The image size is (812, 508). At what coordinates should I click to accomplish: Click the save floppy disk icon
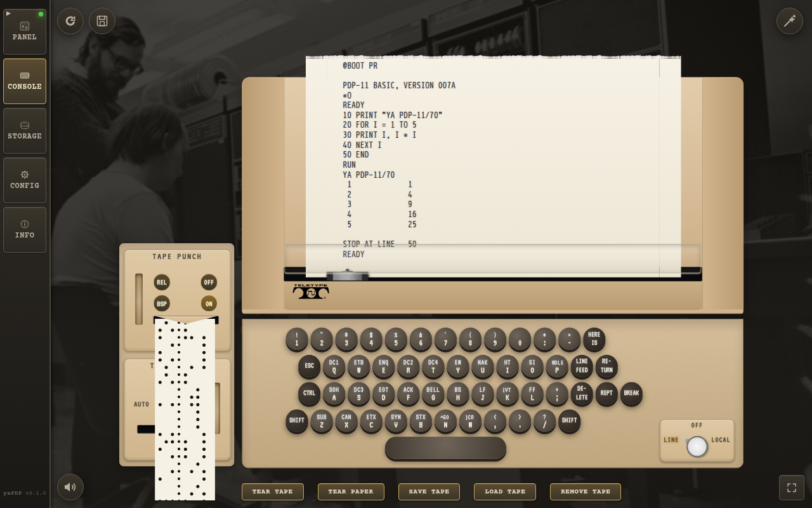pos(102,21)
